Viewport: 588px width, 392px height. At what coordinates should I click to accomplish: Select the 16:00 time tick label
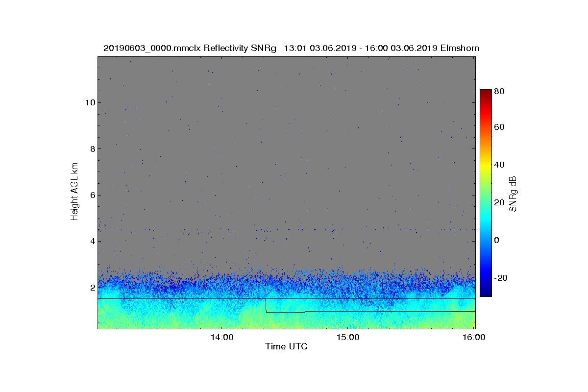474,337
